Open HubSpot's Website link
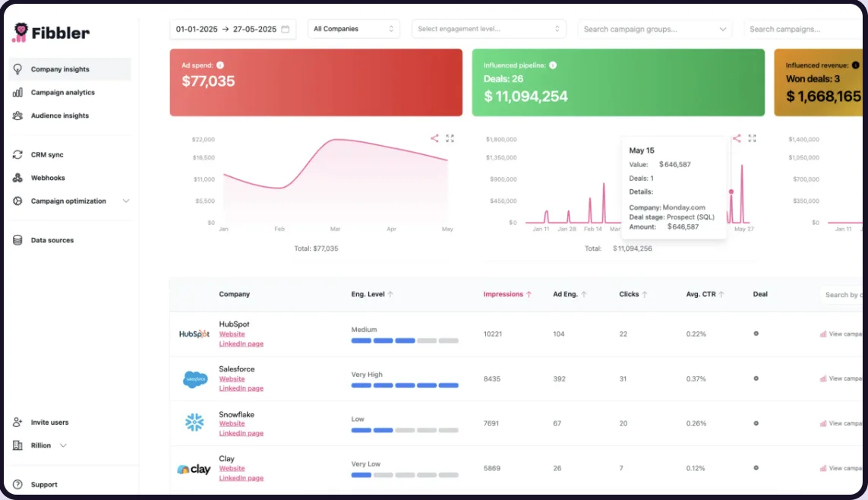 click(x=232, y=334)
